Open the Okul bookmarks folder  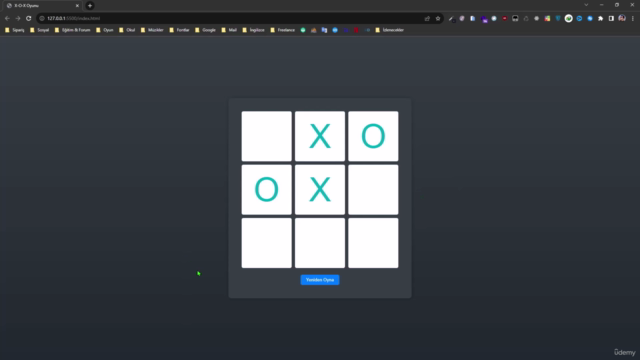click(x=127, y=30)
